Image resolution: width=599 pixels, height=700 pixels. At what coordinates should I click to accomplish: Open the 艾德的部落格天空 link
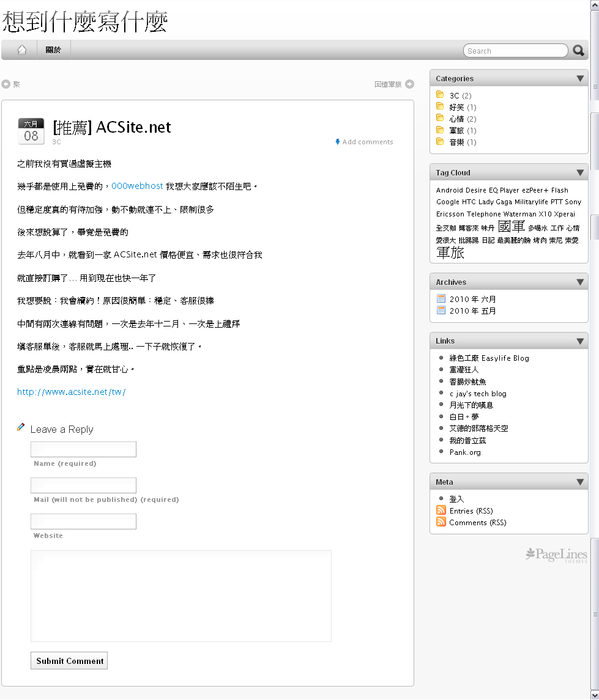point(479,428)
